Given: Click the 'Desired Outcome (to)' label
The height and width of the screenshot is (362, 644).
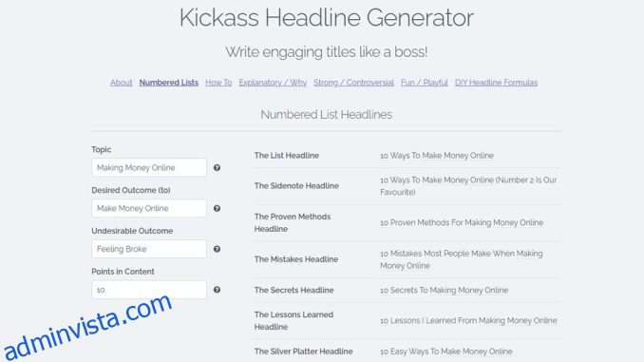Looking at the screenshot, I should point(131,190).
